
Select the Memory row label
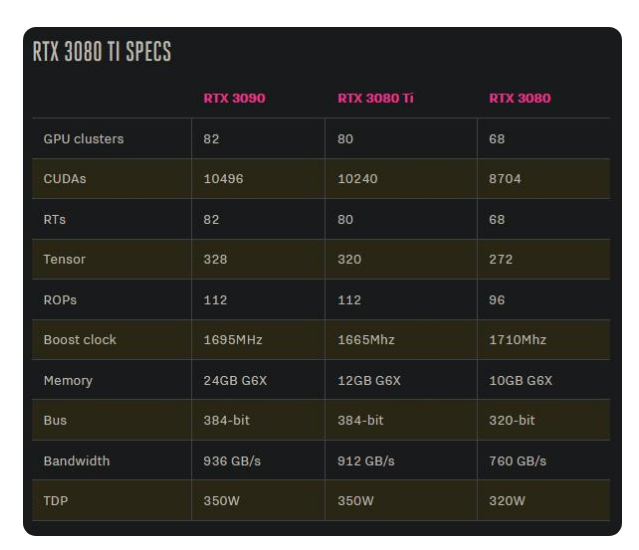point(67,380)
